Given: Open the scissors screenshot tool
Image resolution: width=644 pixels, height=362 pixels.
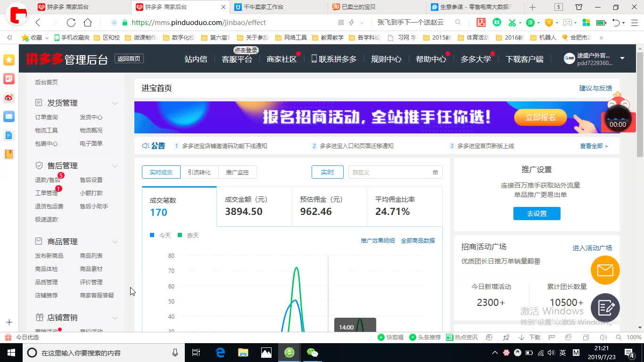Looking at the screenshot, I should pyautogui.click(x=512, y=22).
